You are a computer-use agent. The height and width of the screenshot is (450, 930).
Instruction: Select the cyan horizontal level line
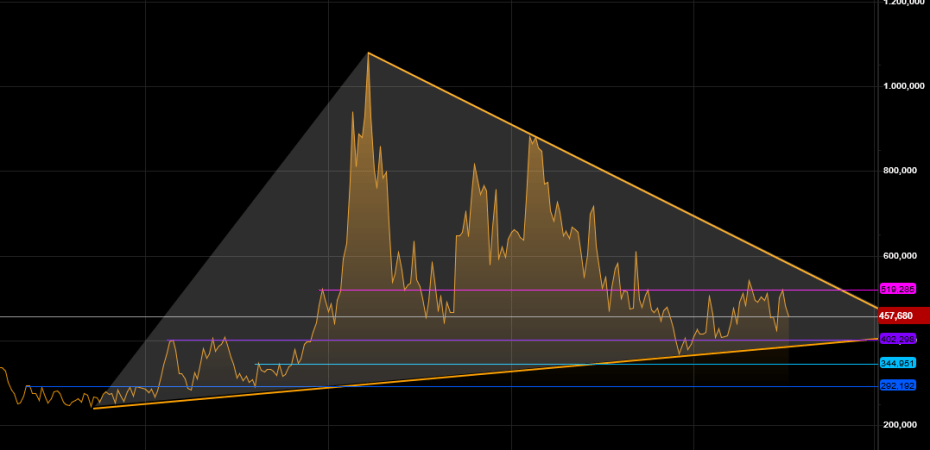[x=500, y=364]
